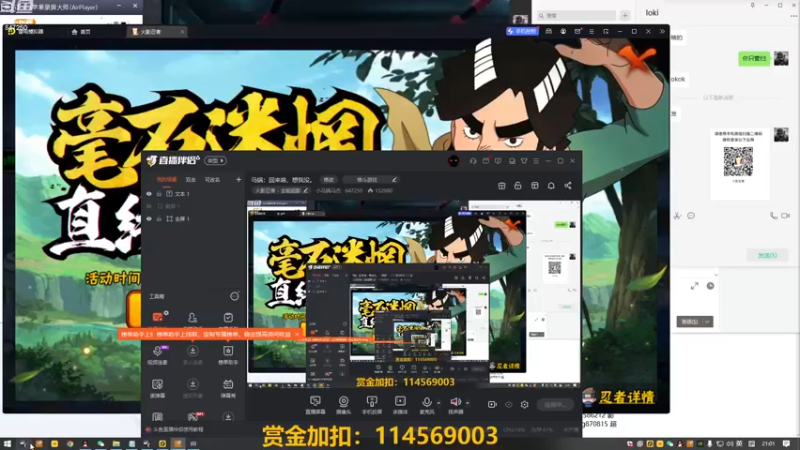Open the QR code message in WeChat chat
The height and width of the screenshot is (450, 800).
click(x=738, y=162)
